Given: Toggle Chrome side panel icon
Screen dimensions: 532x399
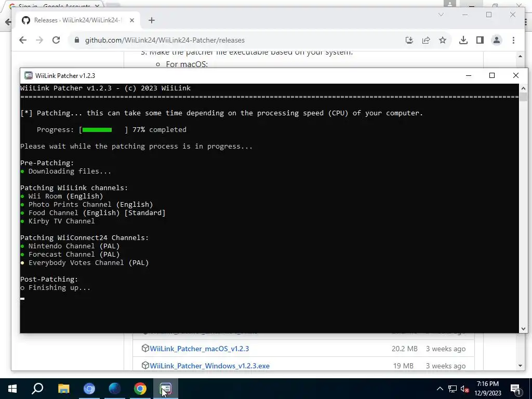Looking at the screenshot, I should 480,40.
